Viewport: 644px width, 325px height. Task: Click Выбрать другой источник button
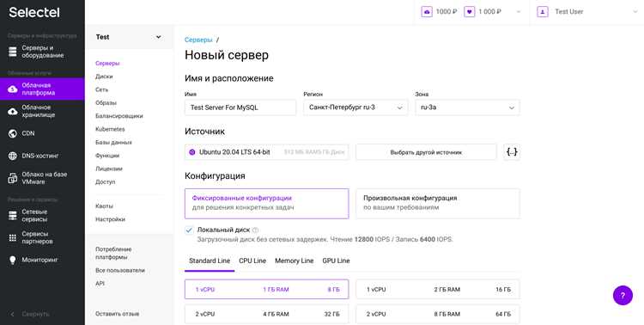426,152
